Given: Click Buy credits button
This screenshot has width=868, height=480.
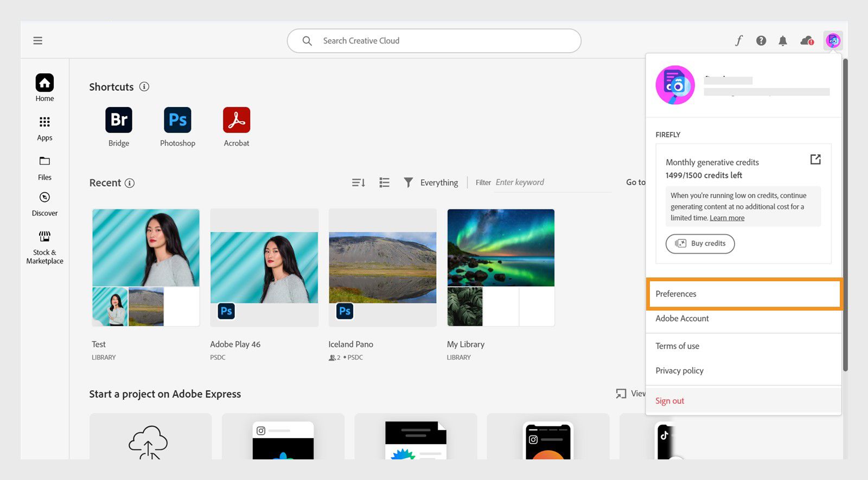Looking at the screenshot, I should click(x=700, y=244).
